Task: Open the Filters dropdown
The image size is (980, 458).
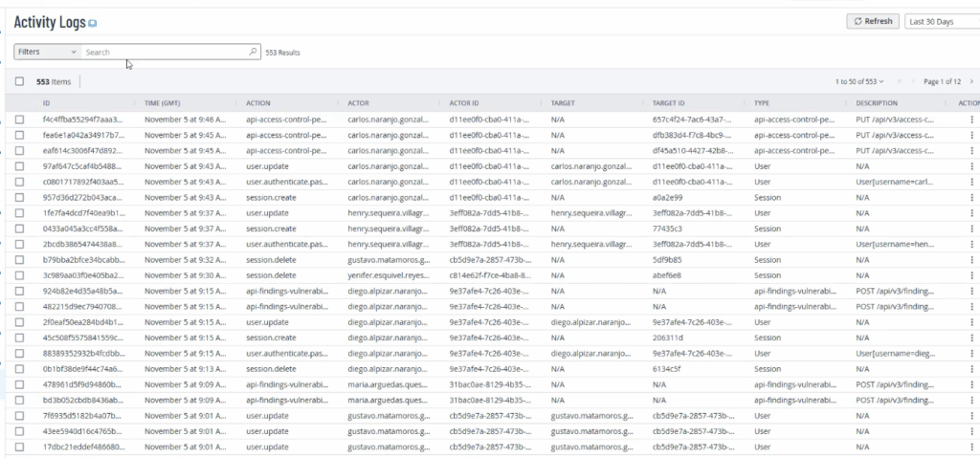Action: [46, 52]
